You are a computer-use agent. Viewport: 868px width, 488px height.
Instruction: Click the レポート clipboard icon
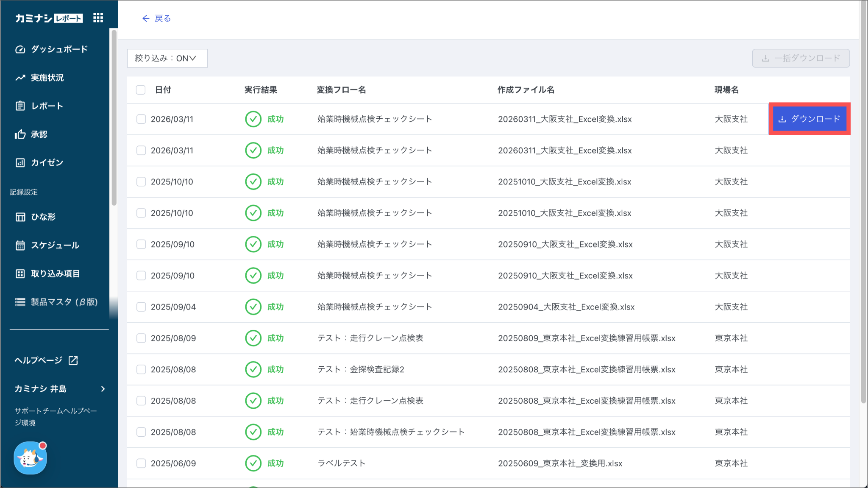tap(20, 106)
